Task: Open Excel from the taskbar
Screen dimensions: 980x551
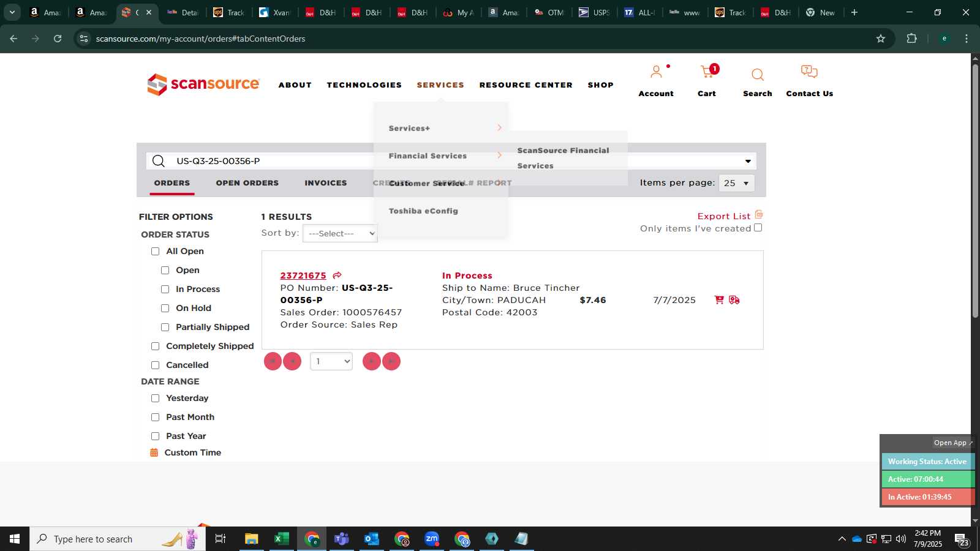Action: pyautogui.click(x=281, y=539)
